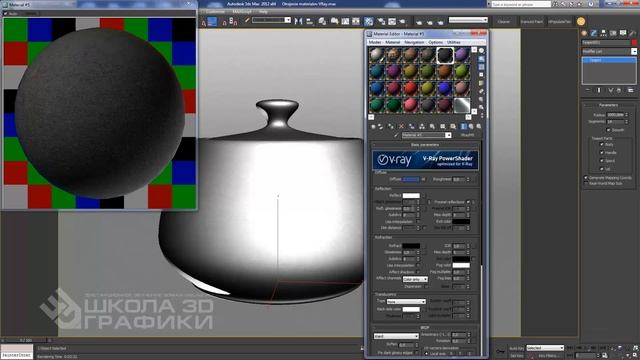Viewport: 640px width, 360px height.
Task: Open the BRDF type dropdown
Action: tap(396, 336)
